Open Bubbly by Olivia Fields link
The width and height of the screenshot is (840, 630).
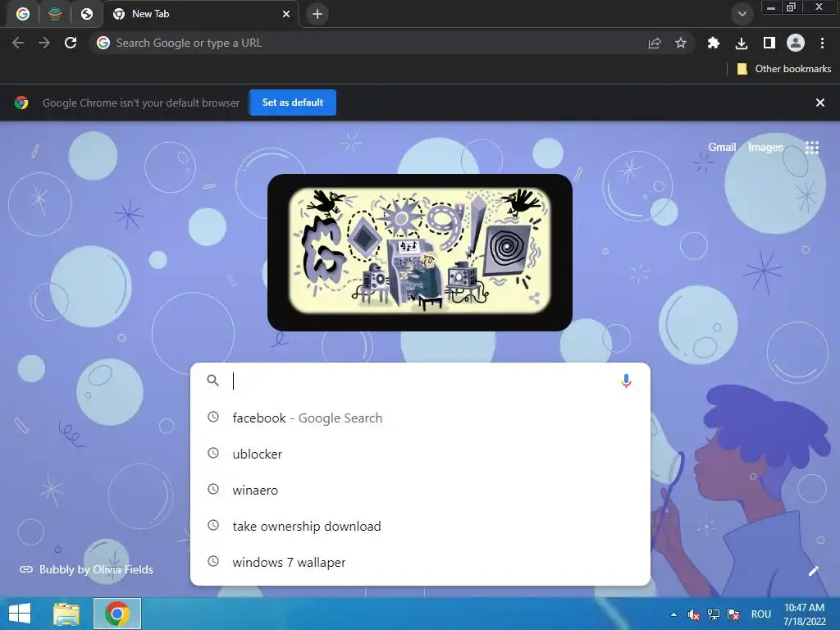click(86, 569)
